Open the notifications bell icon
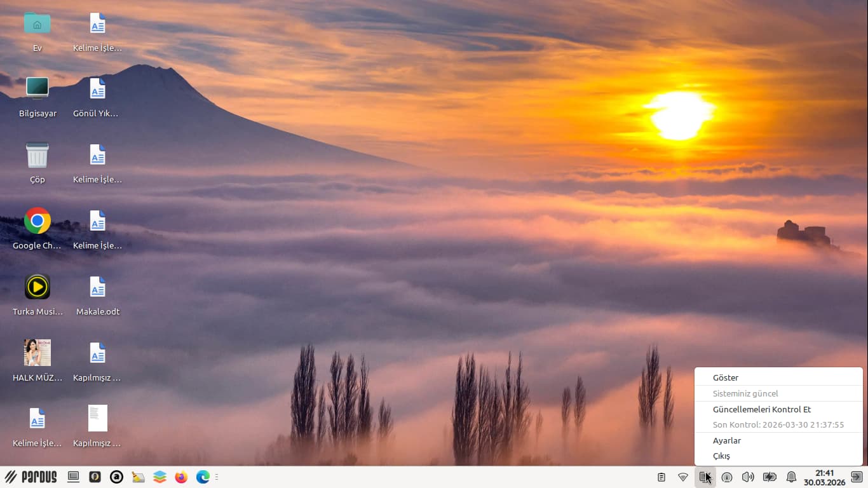This screenshot has width=868, height=488. (791, 477)
